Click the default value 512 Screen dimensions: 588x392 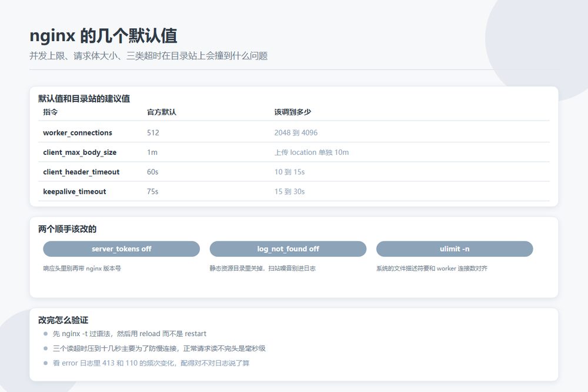point(153,132)
